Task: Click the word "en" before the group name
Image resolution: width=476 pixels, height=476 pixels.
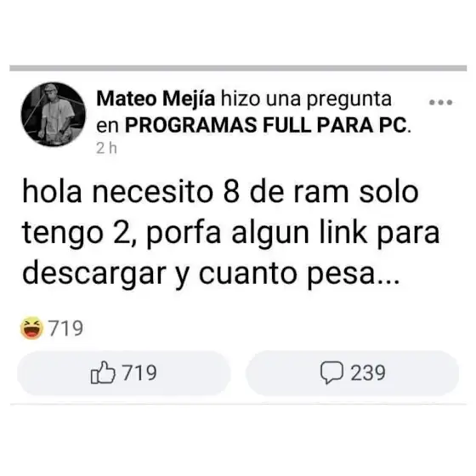Action: coord(107,127)
